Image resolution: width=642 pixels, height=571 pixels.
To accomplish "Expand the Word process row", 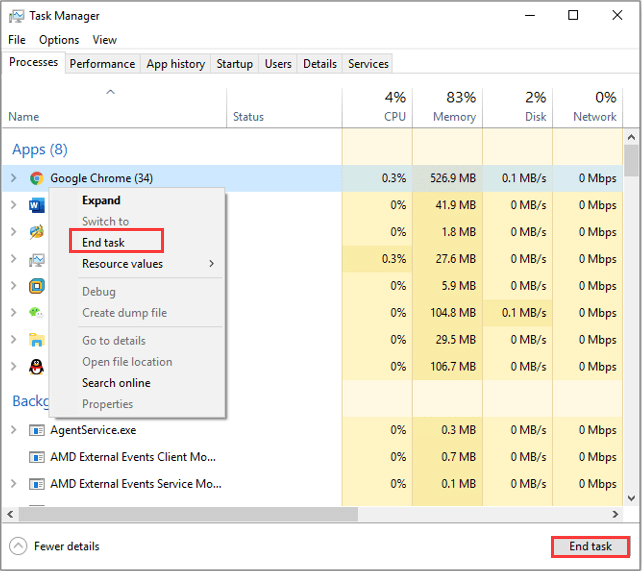I will tap(14, 205).
